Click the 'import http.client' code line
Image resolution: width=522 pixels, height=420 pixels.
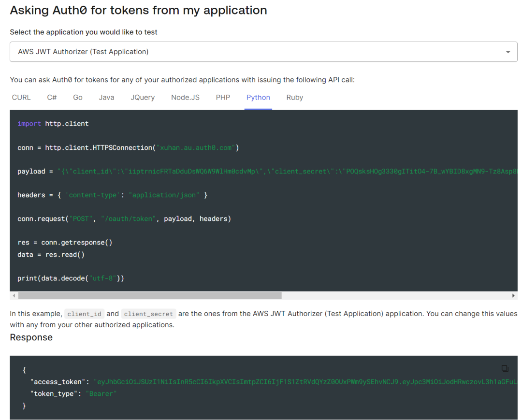click(x=53, y=124)
